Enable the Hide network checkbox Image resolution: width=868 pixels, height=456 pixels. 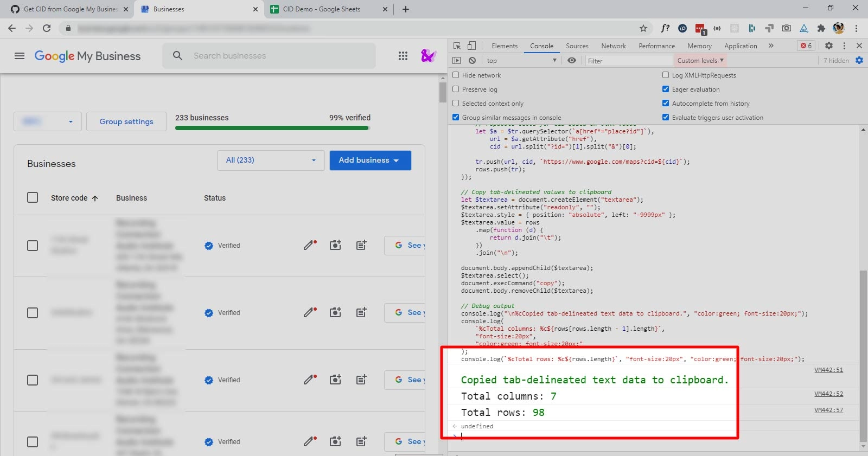coord(456,75)
